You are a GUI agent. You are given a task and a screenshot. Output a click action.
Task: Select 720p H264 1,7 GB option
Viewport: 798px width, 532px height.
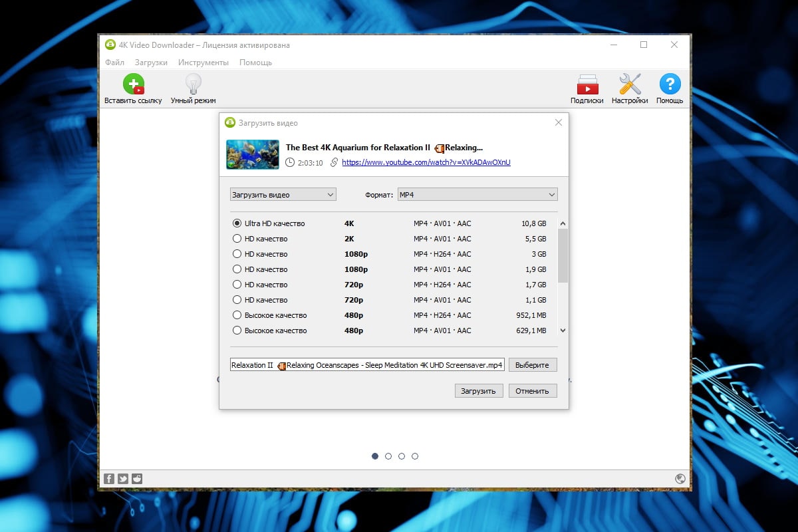tap(237, 285)
